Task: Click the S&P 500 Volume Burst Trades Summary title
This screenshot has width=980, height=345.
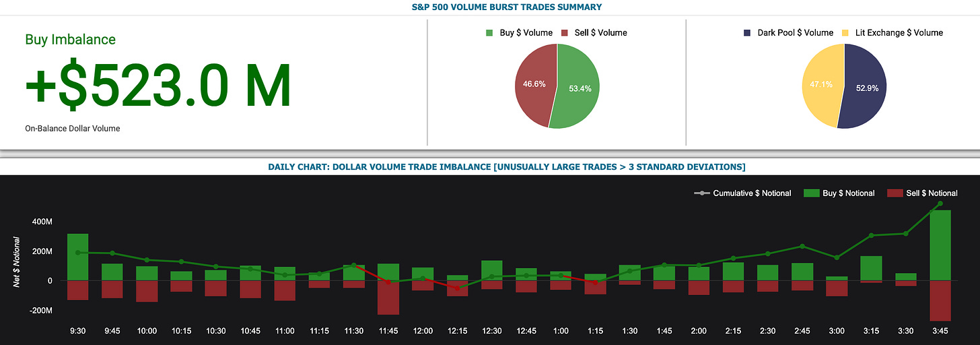Action: point(507,7)
